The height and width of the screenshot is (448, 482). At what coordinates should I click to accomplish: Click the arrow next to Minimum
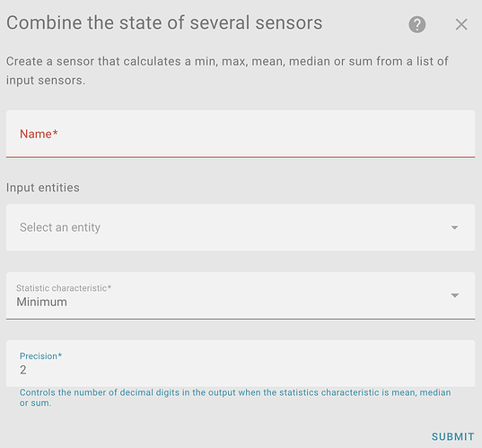point(455,295)
